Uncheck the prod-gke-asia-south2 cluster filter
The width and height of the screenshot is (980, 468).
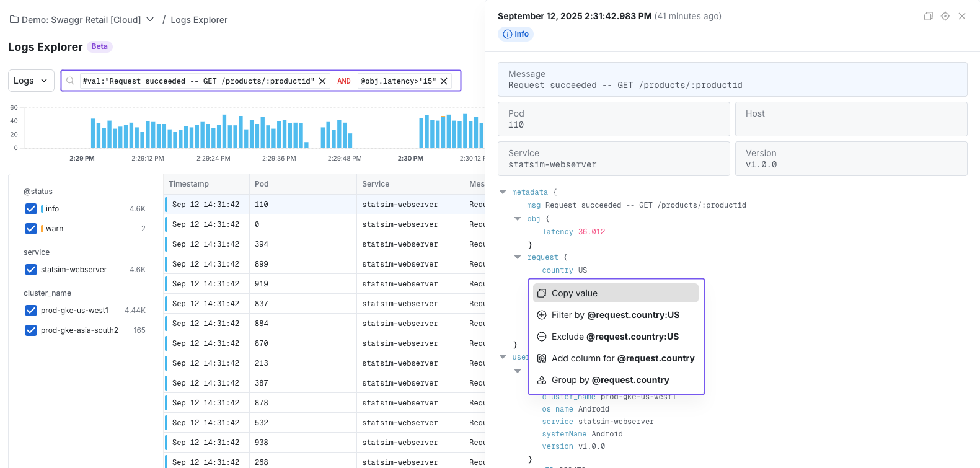(31, 330)
